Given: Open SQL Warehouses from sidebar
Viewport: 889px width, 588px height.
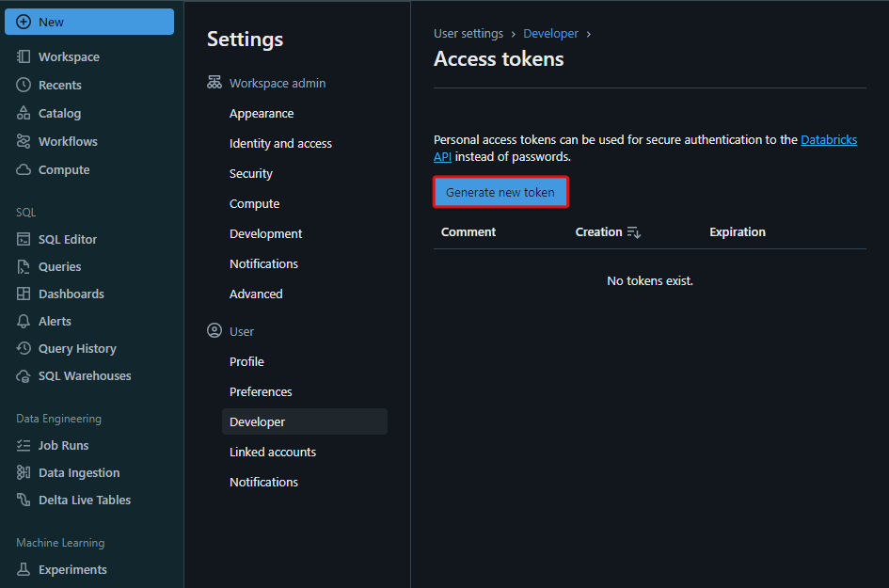Looking at the screenshot, I should tap(85, 376).
